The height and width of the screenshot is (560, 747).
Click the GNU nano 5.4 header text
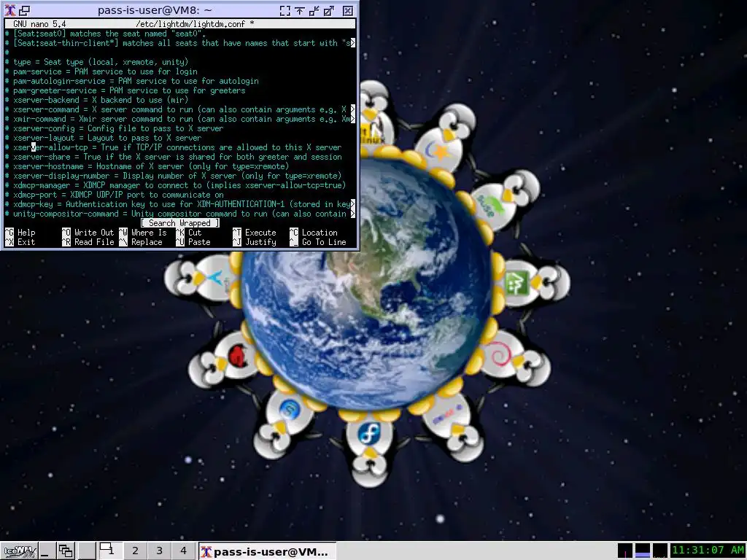(x=39, y=24)
